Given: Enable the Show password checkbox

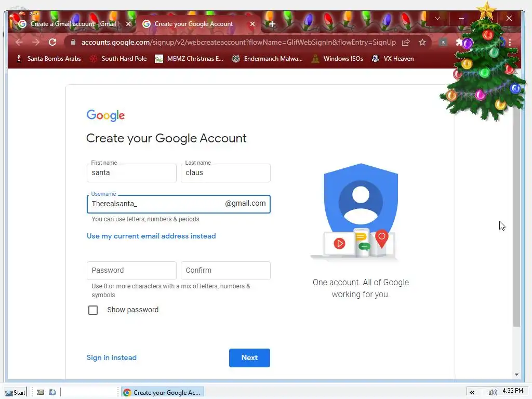Looking at the screenshot, I should (x=93, y=310).
